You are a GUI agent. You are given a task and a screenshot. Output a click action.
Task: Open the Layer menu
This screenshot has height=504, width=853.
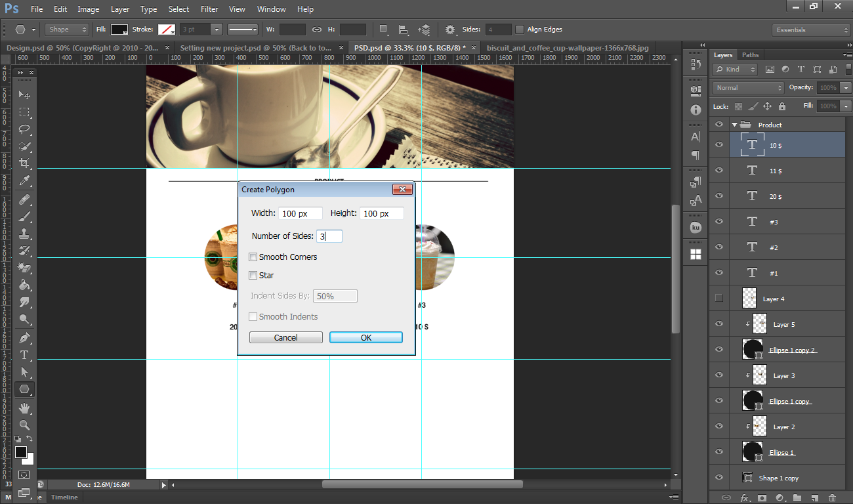tap(120, 9)
